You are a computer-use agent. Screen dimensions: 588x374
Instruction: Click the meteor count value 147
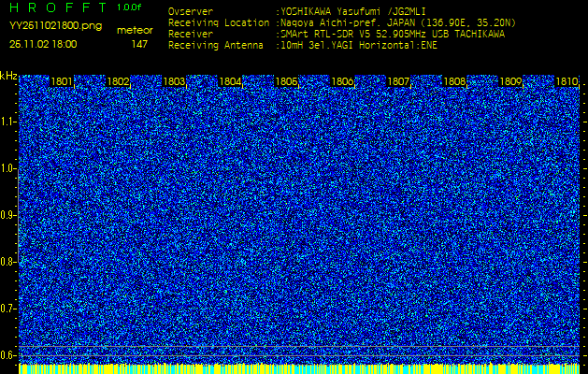point(139,44)
